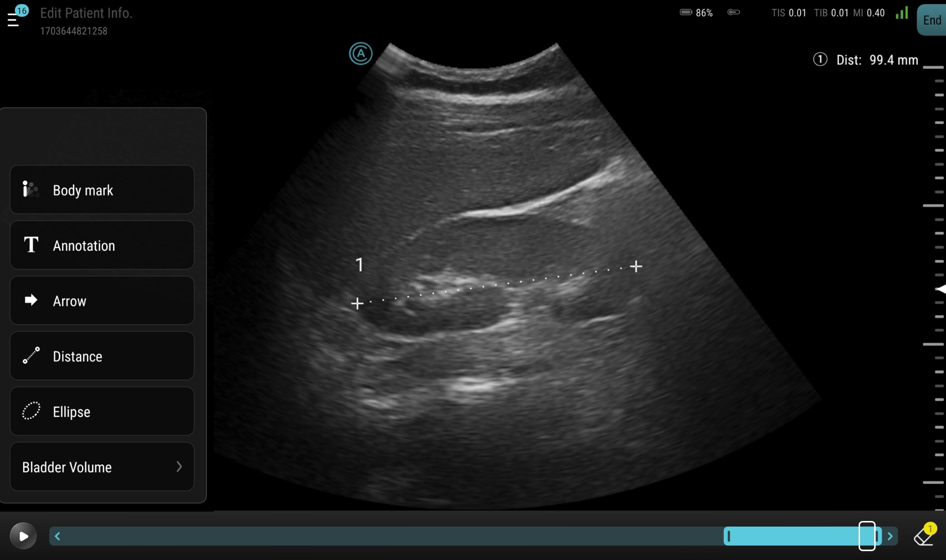This screenshot has height=560, width=946.
Task: Click the cine timeline frame handle
Action: (x=867, y=536)
